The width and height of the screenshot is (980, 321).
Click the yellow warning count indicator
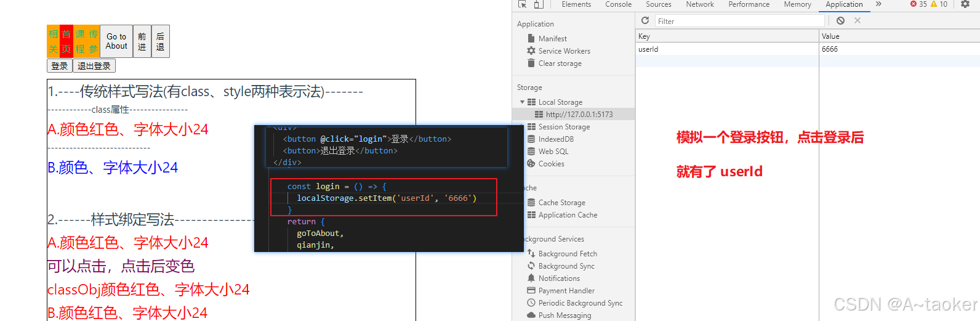tap(939, 4)
